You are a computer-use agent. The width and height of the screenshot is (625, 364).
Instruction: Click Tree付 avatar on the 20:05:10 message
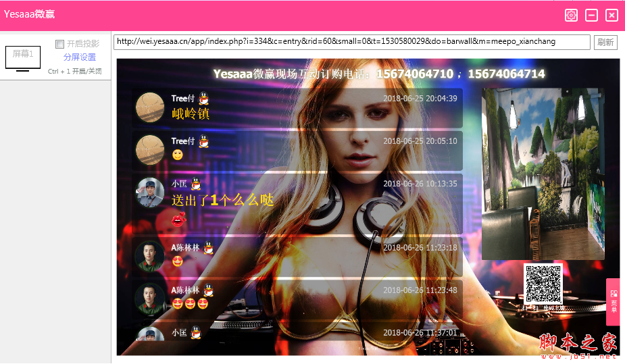[x=150, y=150]
